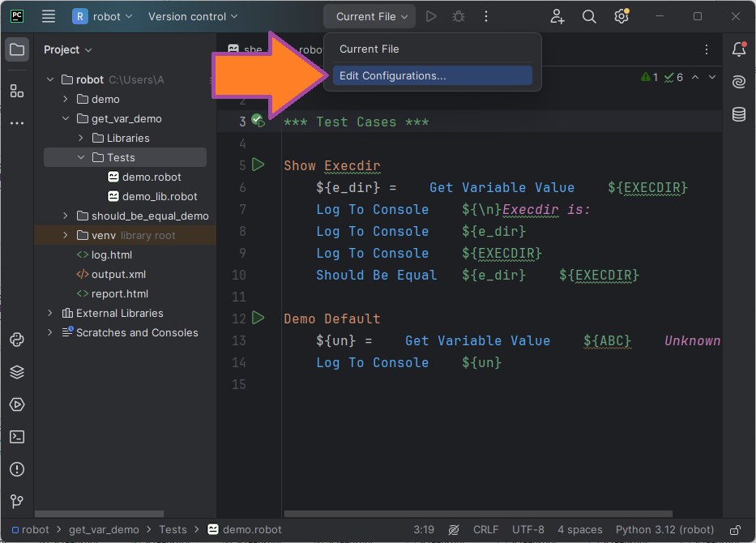
Task: Expand the should_be_equal_demo folder
Action: (x=66, y=216)
